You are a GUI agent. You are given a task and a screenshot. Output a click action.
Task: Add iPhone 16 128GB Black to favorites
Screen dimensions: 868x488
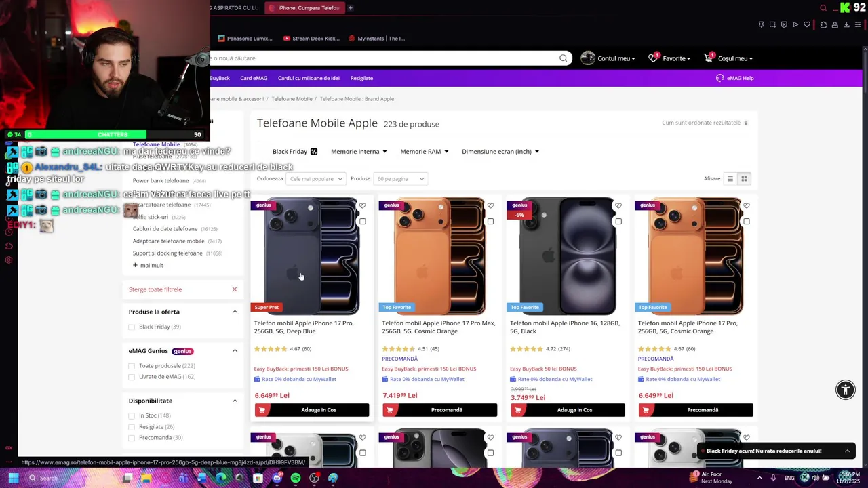click(618, 205)
